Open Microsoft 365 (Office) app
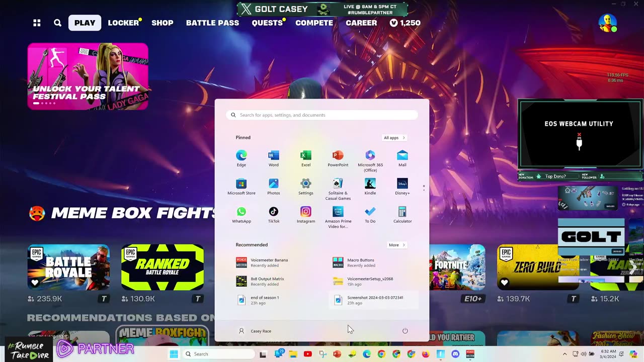 pyautogui.click(x=370, y=161)
